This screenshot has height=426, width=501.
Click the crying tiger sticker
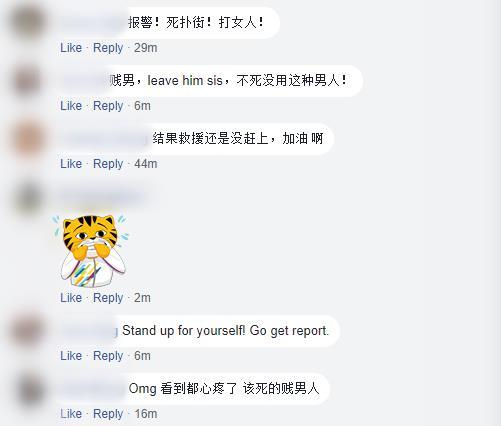point(91,251)
